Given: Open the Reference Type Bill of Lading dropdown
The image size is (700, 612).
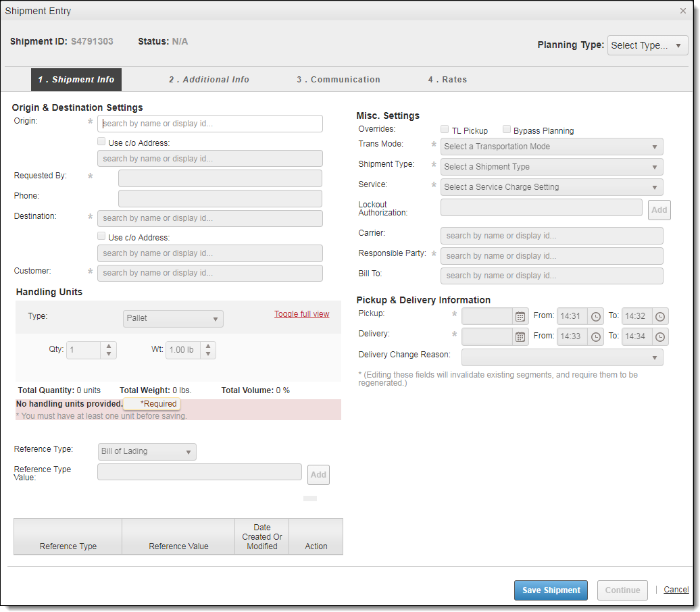Looking at the screenshot, I should point(147,451).
